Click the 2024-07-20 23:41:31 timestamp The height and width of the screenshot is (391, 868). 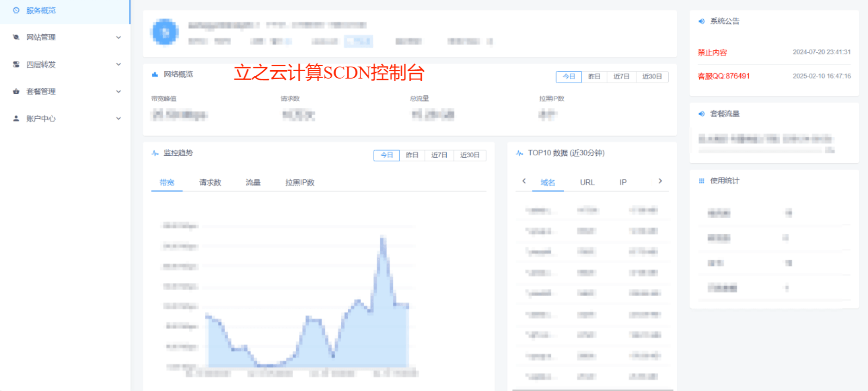[822, 52]
